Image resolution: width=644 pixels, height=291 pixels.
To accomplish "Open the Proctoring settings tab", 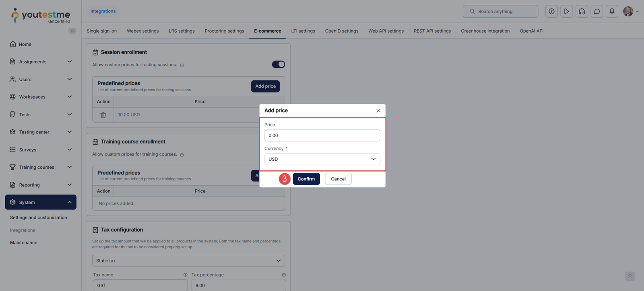I will 224,31.
